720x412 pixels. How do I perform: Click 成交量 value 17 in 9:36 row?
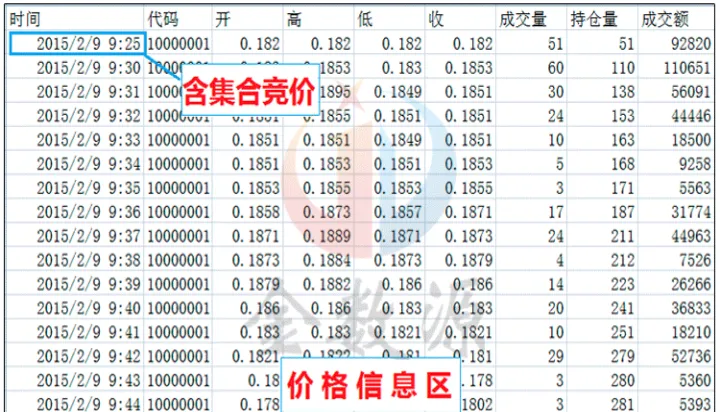tap(556, 212)
